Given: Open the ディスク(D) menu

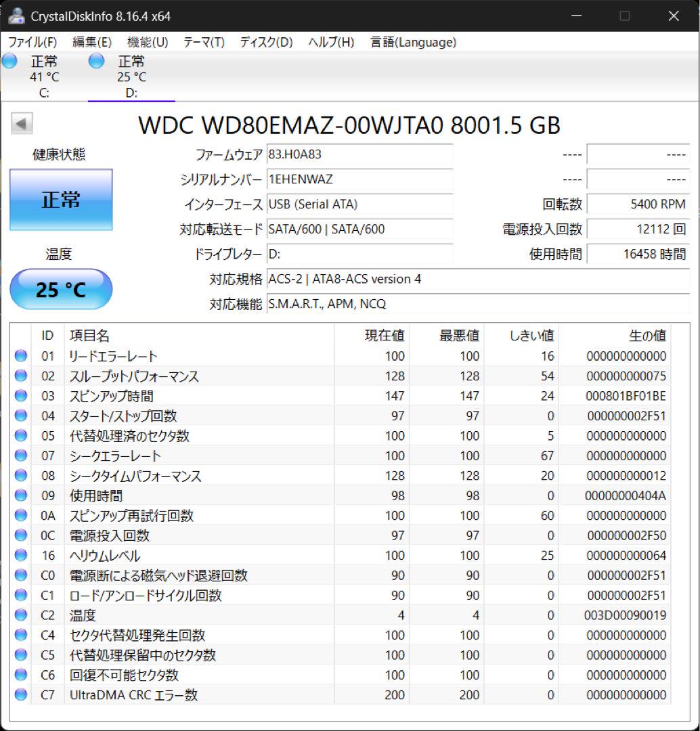Looking at the screenshot, I should point(266,43).
